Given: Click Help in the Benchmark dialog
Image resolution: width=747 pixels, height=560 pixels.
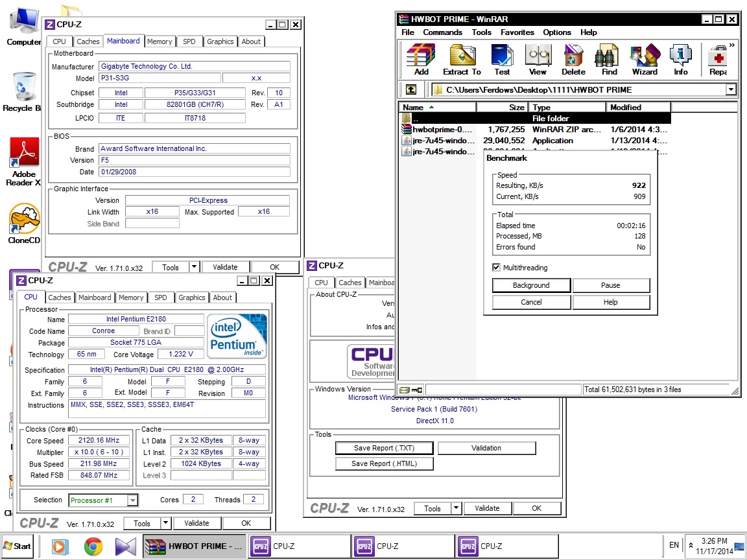Looking at the screenshot, I should 611,302.
